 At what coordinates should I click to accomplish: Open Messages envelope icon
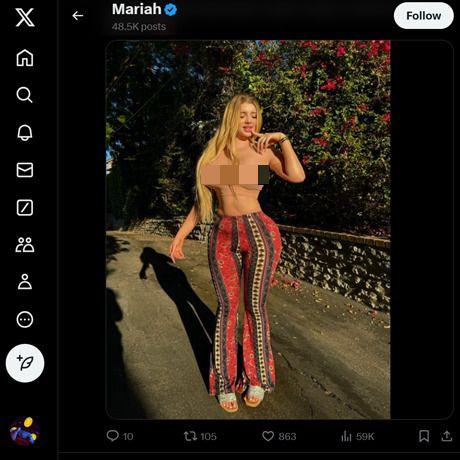(25, 170)
